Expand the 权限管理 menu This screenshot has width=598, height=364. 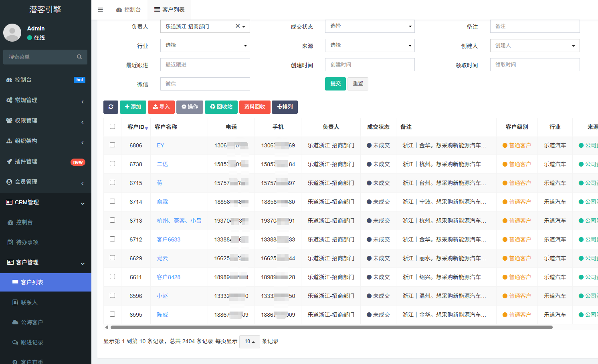[46, 121]
